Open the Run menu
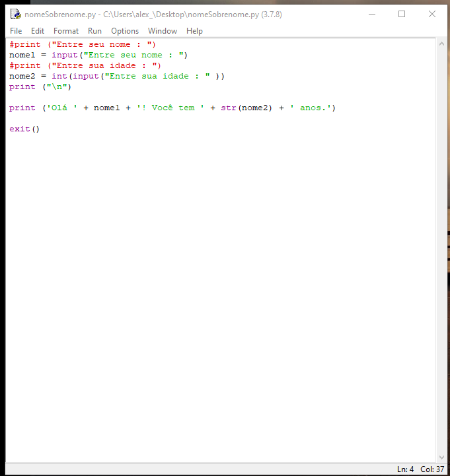Screen dimensions: 450x476 (94, 31)
